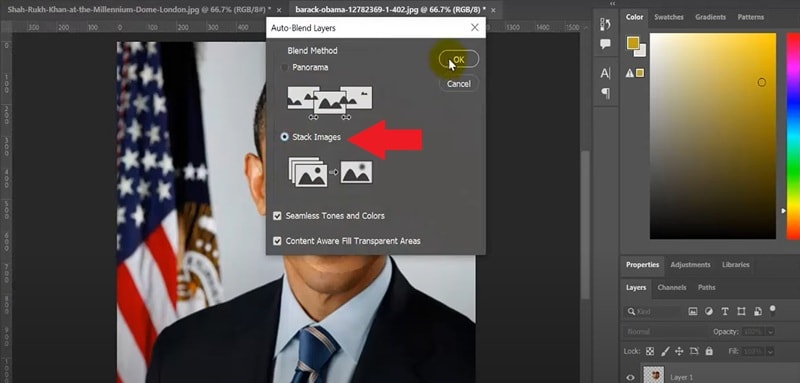Switch to the Gradients tab
Screen dimensions: 800x383
tap(710, 17)
